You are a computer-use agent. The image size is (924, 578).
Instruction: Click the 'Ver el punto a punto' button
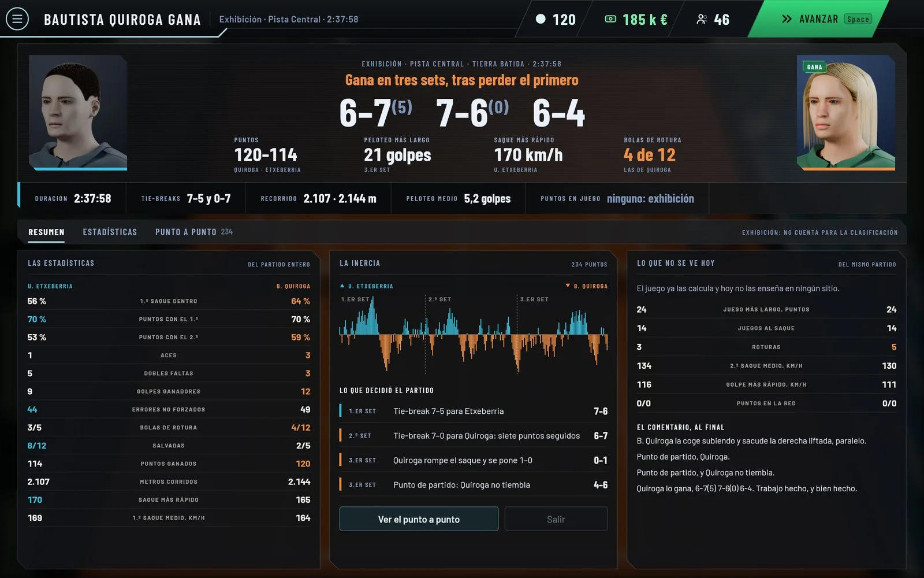(x=419, y=519)
